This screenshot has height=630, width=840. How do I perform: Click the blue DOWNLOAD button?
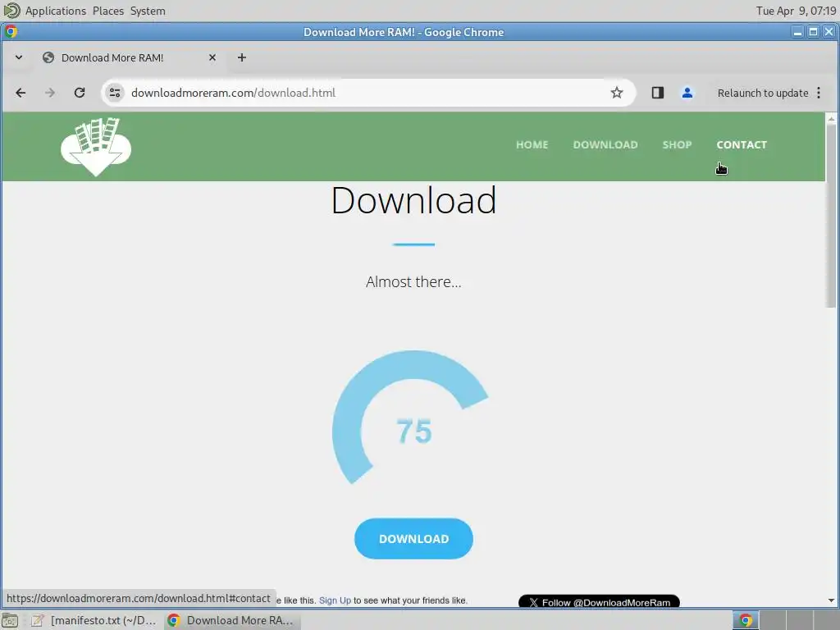(413, 538)
